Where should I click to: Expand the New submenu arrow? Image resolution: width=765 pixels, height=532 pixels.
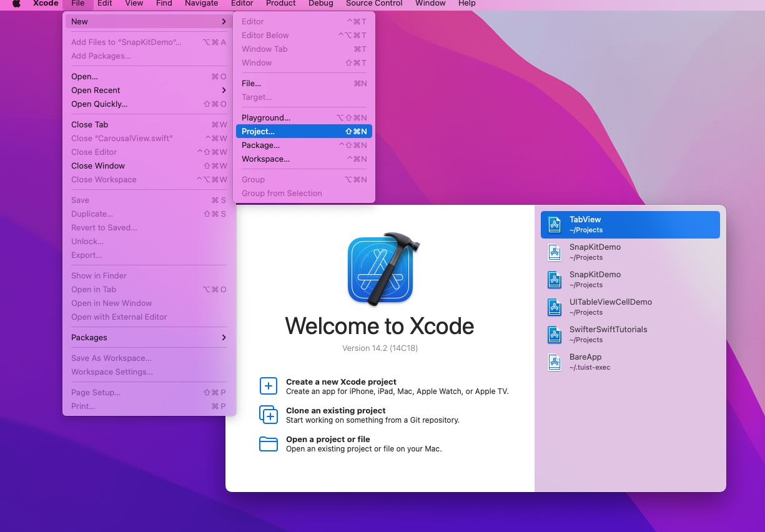224,21
